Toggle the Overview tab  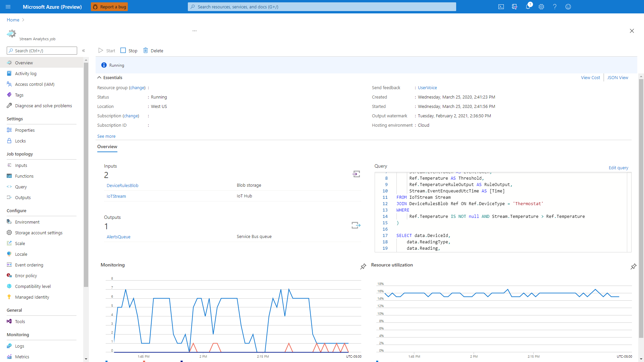pos(107,147)
